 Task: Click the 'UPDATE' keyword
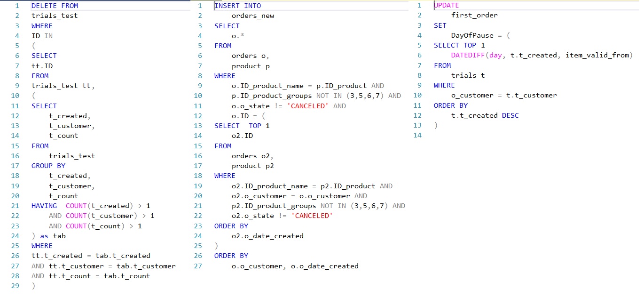(447, 5)
